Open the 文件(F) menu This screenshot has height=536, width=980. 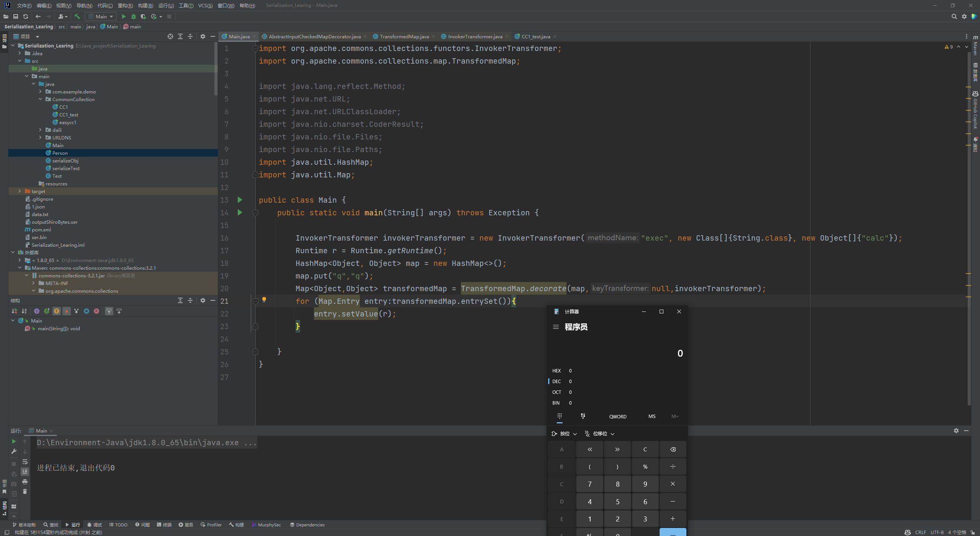pyautogui.click(x=24, y=5)
